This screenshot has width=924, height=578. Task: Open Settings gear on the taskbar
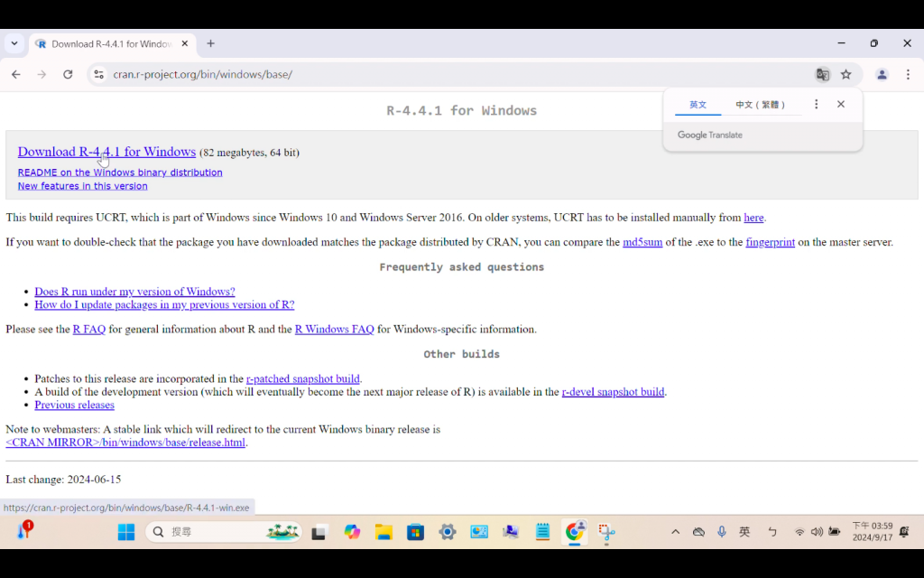pos(448,532)
